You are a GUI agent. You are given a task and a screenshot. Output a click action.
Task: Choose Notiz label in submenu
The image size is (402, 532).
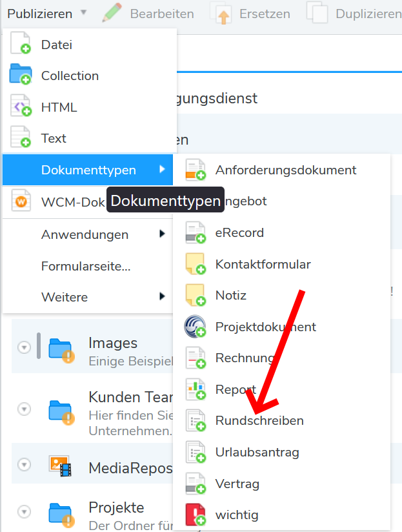click(x=231, y=295)
